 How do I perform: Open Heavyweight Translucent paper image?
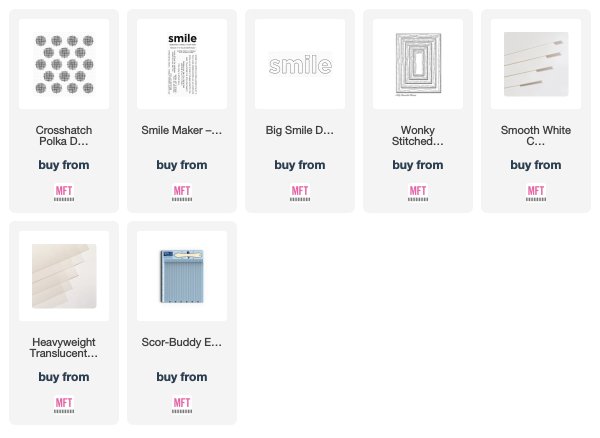click(x=64, y=276)
